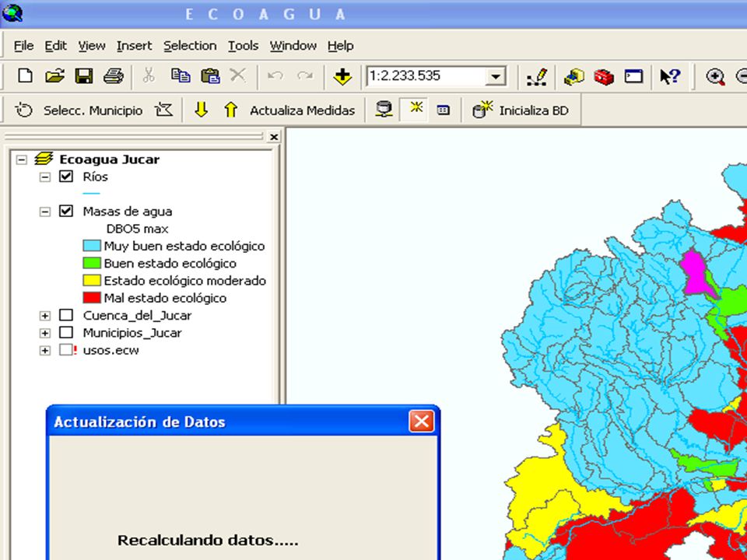Collapse the Ecoagua Jucar data frame
The image size is (747, 560).
pyautogui.click(x=22, y=159)
